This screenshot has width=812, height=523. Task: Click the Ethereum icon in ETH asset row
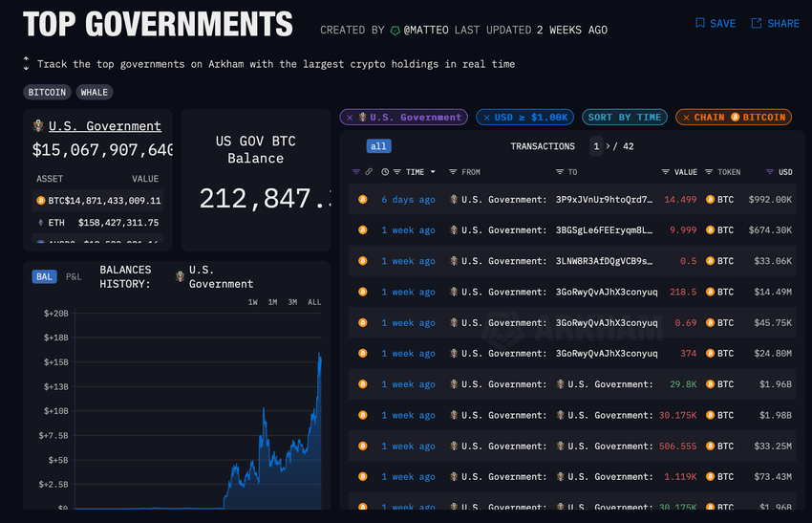40,223
